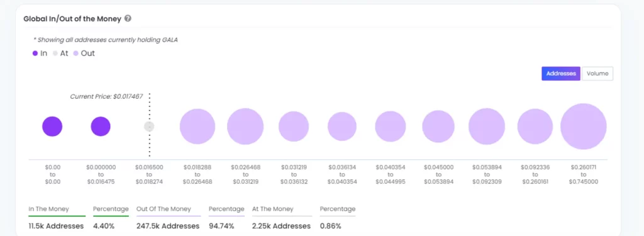Select largest bubble for $0.260171 to $0.745000
Image resolution: width=644 pixels, height=236 pixels.
(x=584, y=126)
